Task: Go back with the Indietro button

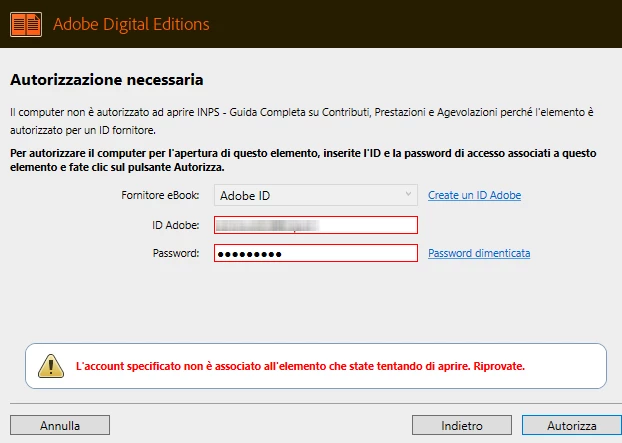Action: coord(462,426)
